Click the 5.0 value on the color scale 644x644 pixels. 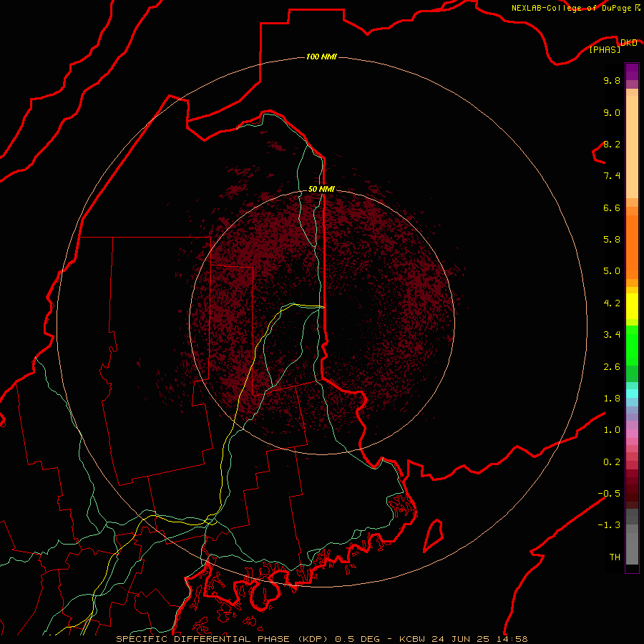612,271
